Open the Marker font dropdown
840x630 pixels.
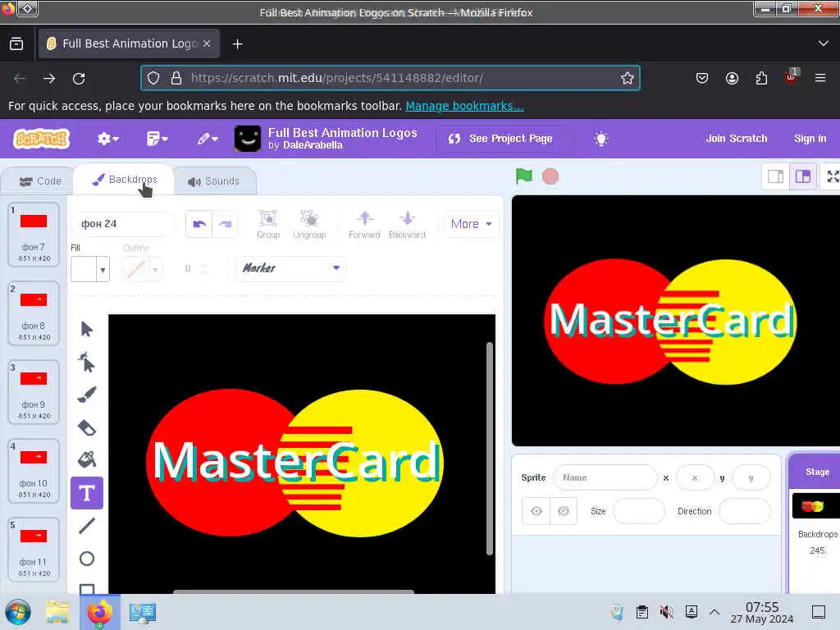pos(291,268)
